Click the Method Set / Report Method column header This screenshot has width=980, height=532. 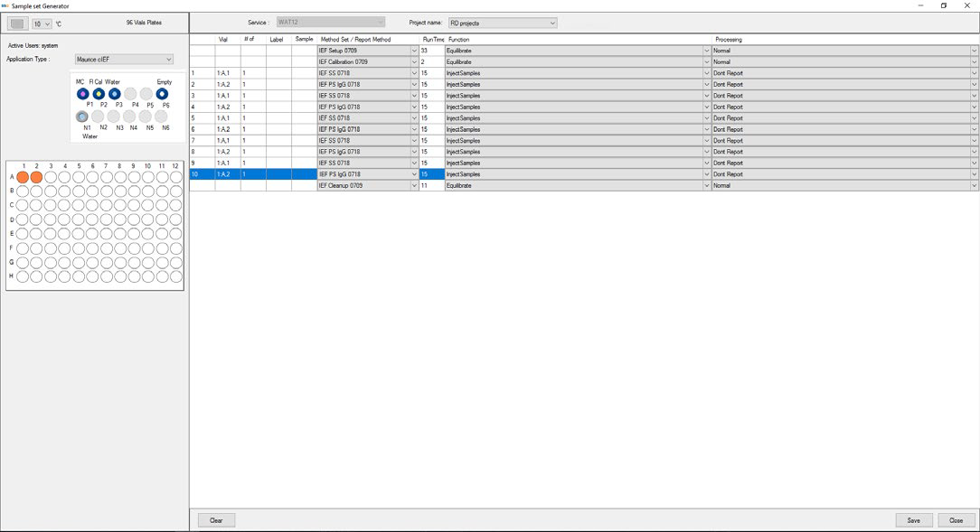click(x=356, y=40)
